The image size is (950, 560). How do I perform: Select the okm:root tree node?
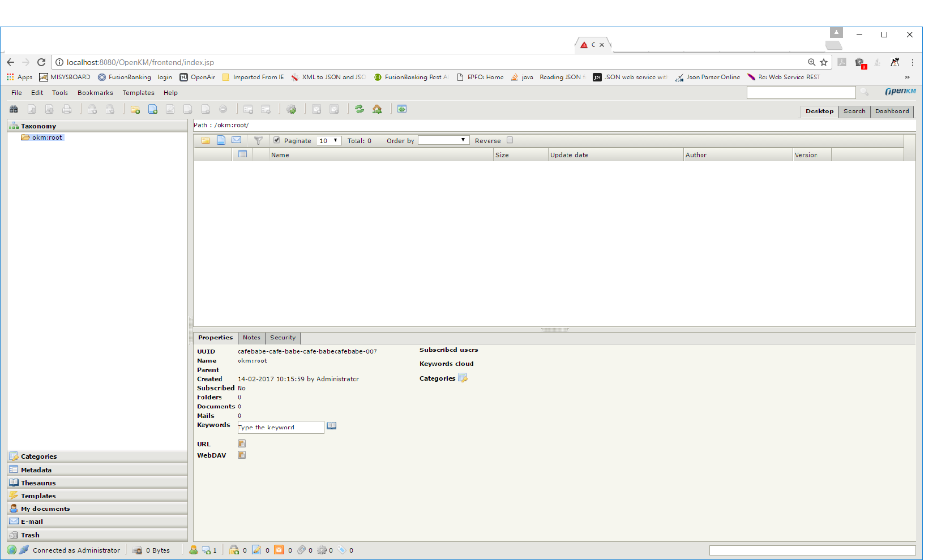[48, 137]
